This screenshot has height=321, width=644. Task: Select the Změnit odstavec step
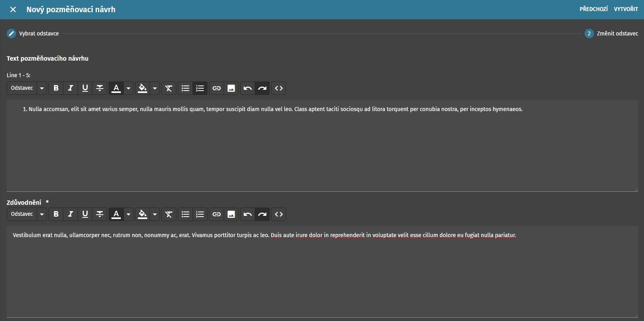pyautogui.click(x=611, y=33)
